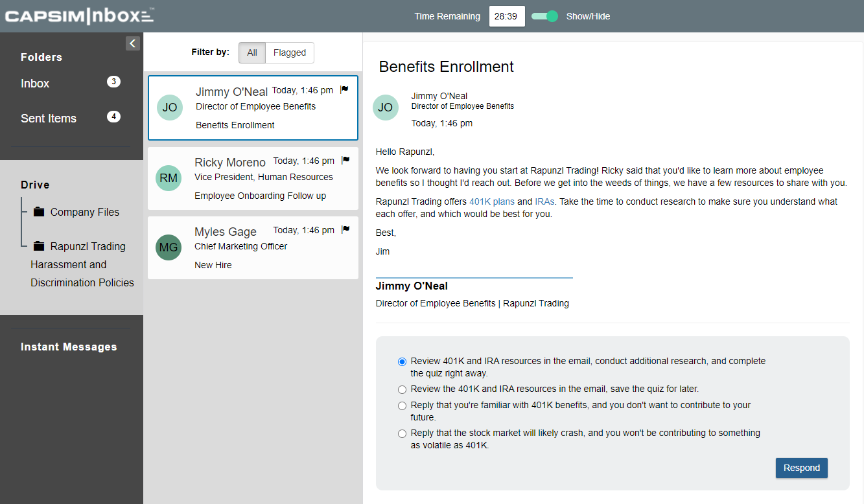Toggle the Show/Hide timer switch
Viewport: 864px width, 504px height.
(544, 16)
